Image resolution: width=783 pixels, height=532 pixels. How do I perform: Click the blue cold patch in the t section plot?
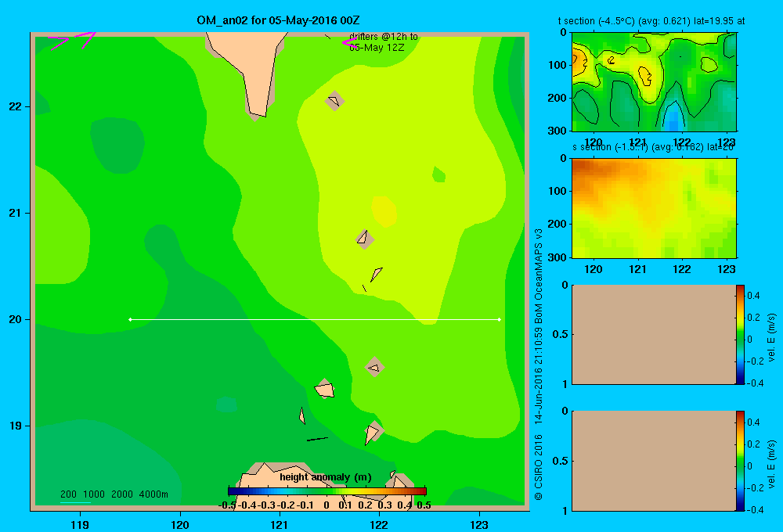click(673, 118)
